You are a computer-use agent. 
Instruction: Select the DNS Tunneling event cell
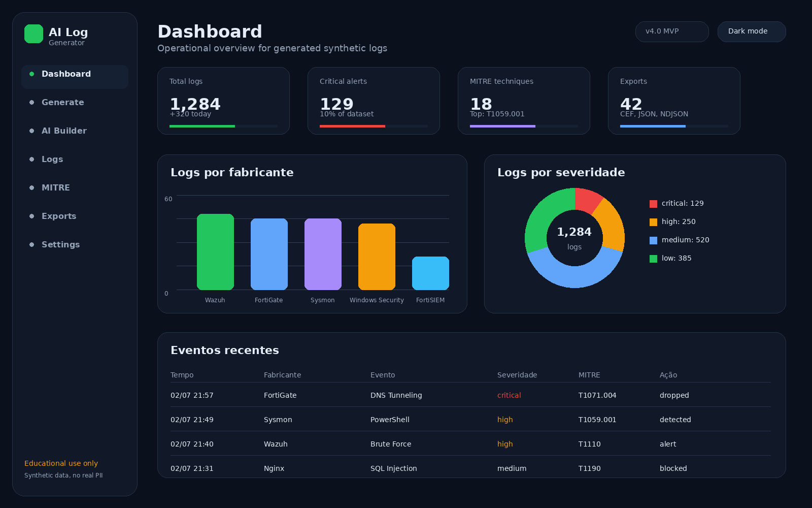[x=396, y=395]
